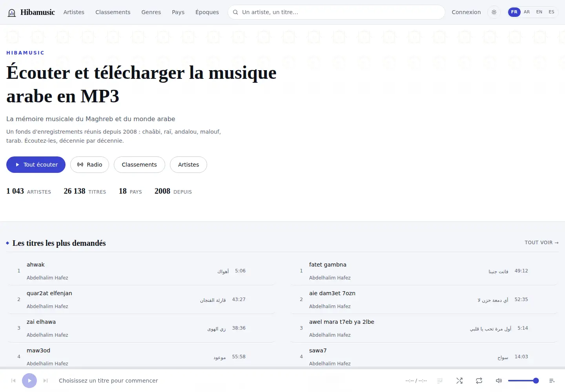Open the playback queue list icon
This screenshot has height=392, width=565.
click(x=552, y=381)
